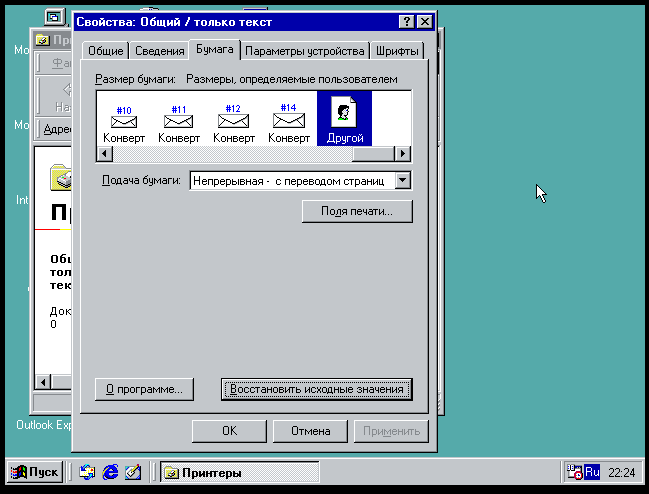This screenshot has width=649, height=494.
Task: Click the small window icon above the dialog
Action: point(55,17)
